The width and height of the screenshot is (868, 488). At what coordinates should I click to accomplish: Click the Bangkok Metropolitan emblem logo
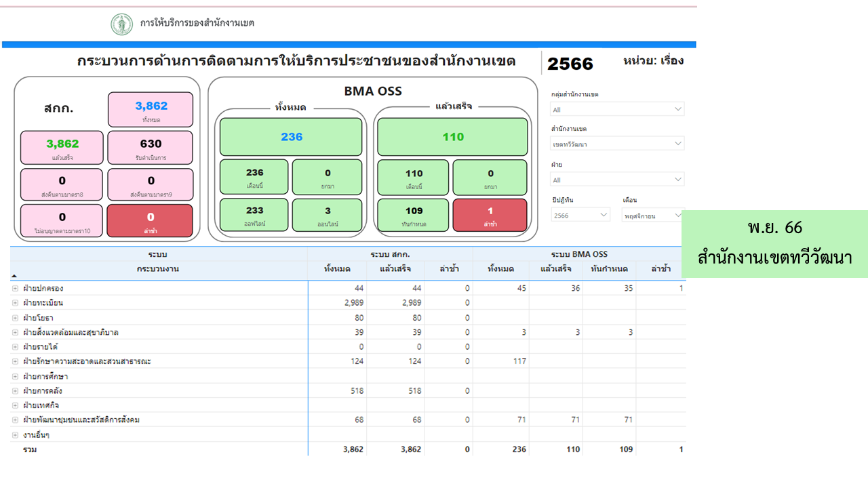pos(122,24)
